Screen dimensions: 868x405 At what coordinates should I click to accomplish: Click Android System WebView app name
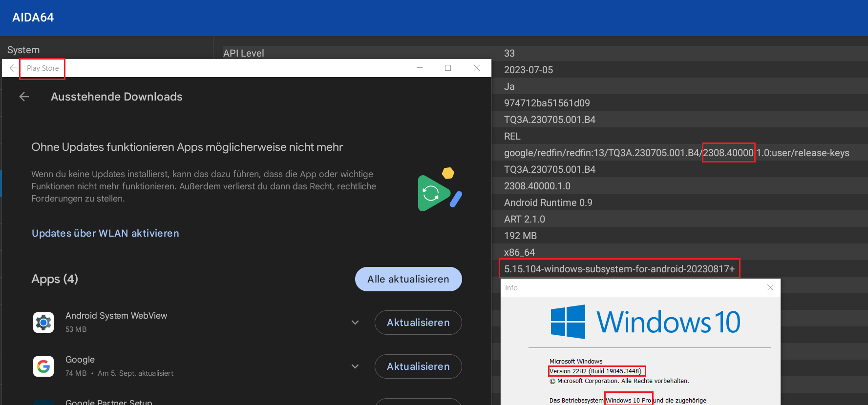[x=116, y=316]
